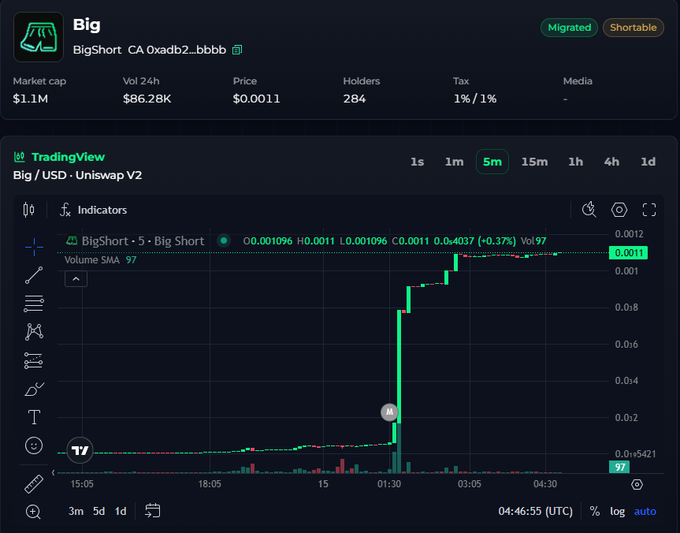Click the Big / USD · Uniswap V2 label
Viewport: 680px width, 533px height.
[78, 175]
